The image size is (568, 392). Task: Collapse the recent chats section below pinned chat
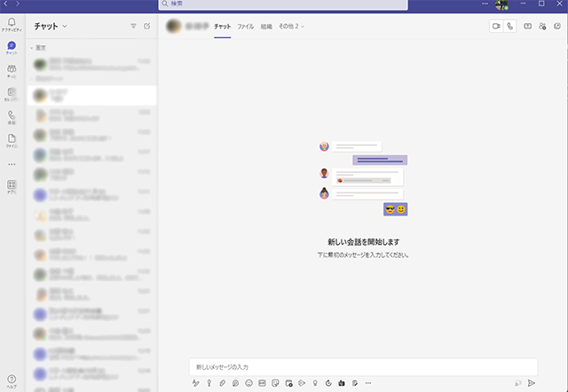click(47, 78)
